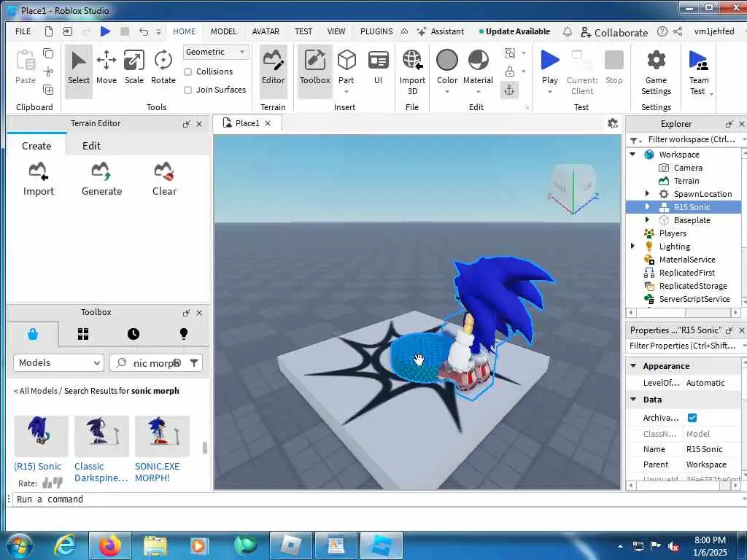Open Game Settings
This screenshot has width=747, height=560.
pos(656,71)
